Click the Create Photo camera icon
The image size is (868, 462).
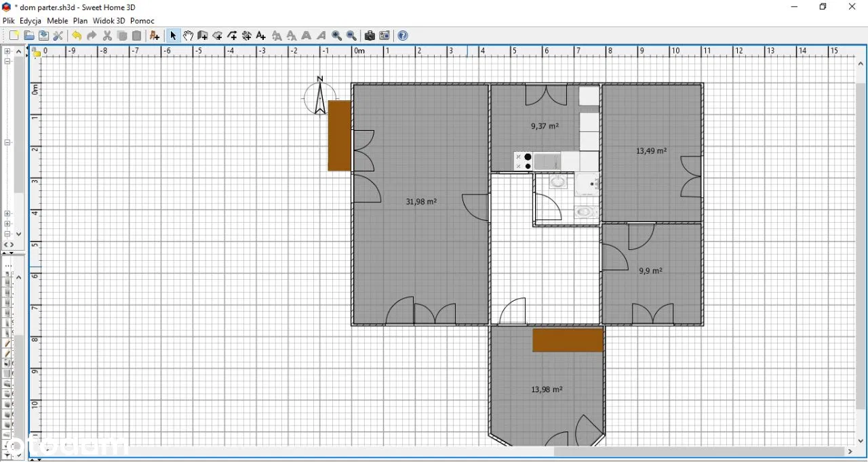pyautogui.click(x=370, y=36)
